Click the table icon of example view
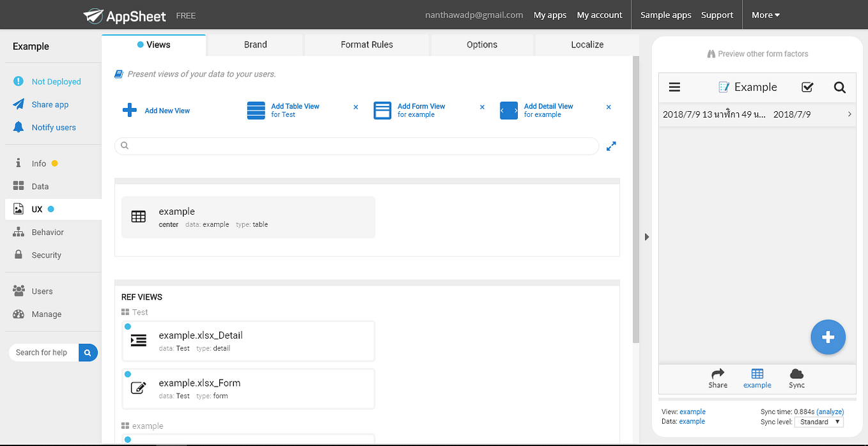Screen dimensions: 868x446 [139, 217]
